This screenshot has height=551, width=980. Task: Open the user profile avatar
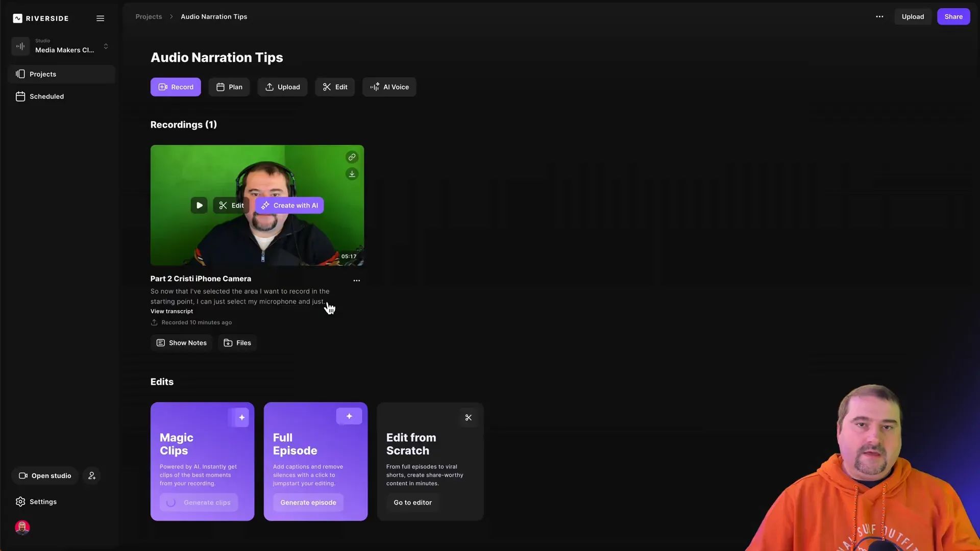coord(22,527)
